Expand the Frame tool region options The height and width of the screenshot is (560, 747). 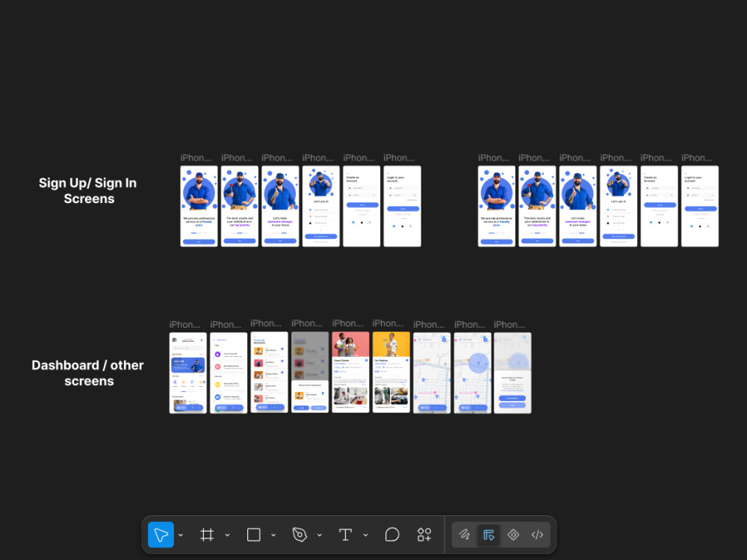tap(227, 535)
